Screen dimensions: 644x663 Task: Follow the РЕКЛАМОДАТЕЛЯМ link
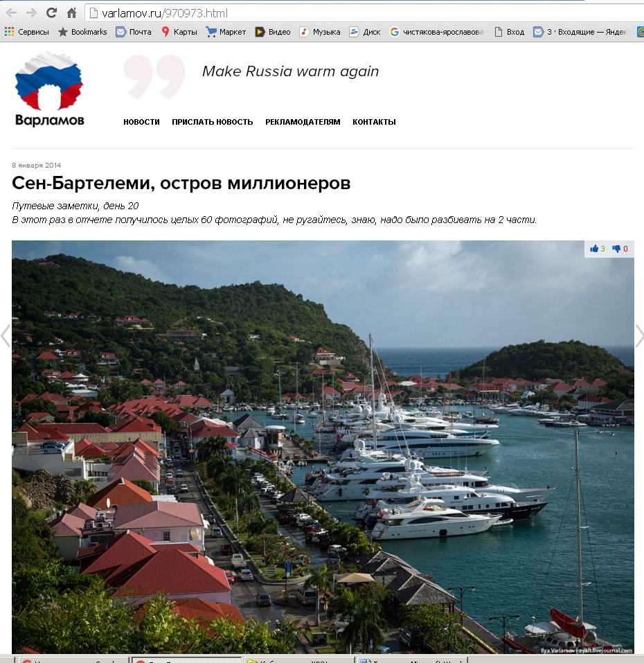point(303,122)
